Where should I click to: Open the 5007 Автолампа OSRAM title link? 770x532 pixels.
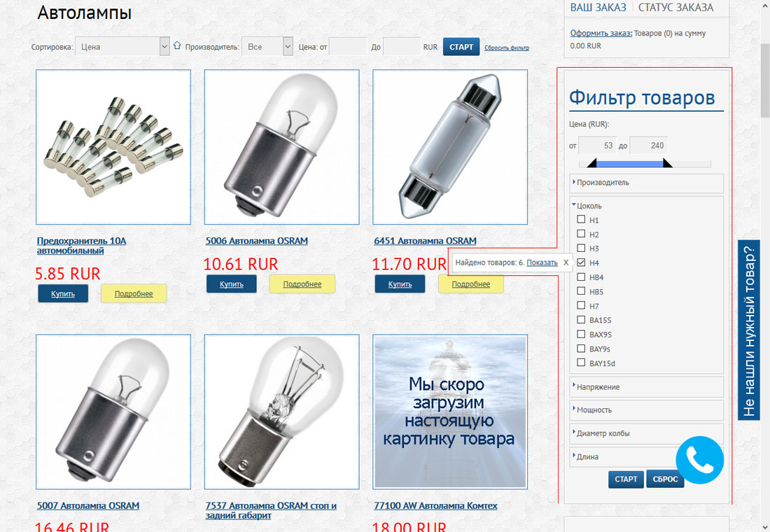point(88,505)
